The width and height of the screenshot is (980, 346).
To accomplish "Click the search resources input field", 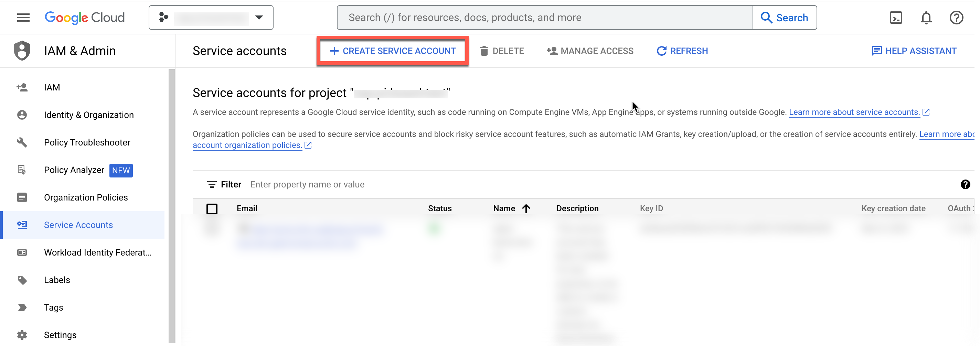I will click(x=545, y=18).
